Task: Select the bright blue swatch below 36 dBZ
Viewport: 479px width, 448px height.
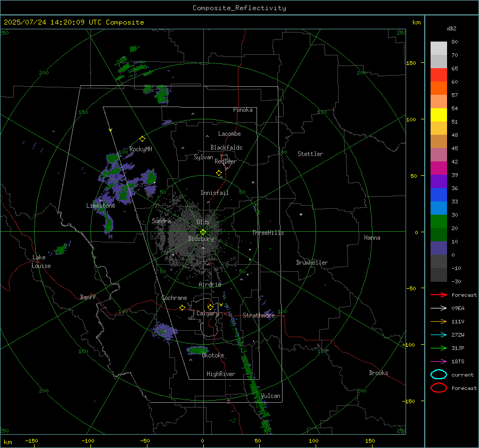Action: tap(439, 194)
